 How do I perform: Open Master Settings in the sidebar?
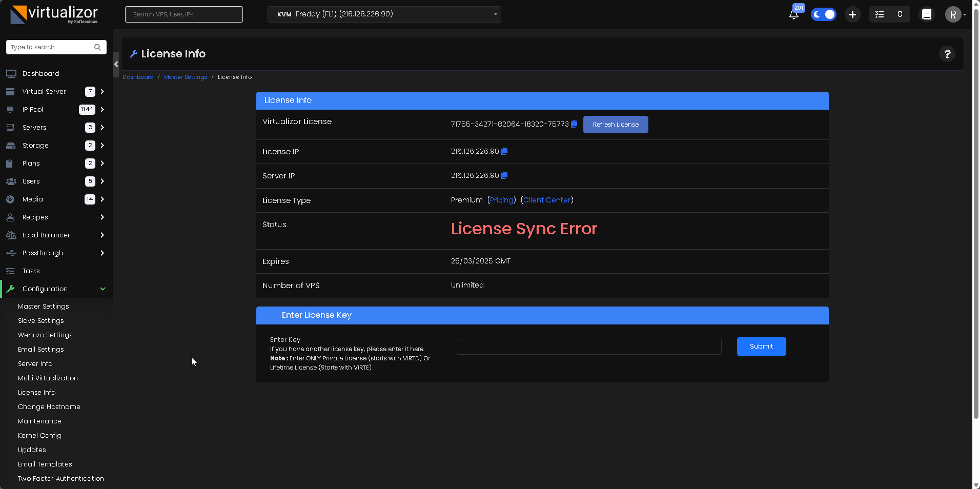pos(43,307)
